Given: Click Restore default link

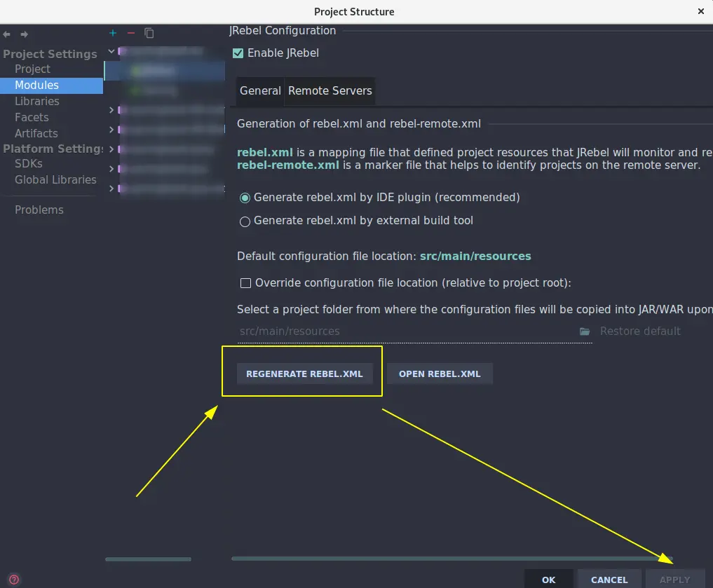Looking at the screenshot, I should pos(640,331).
